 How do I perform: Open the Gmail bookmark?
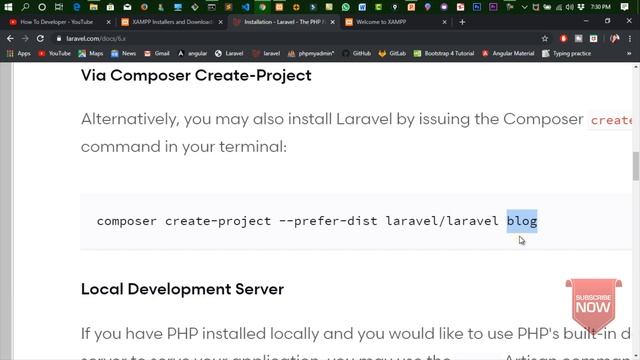coord(157,53)
